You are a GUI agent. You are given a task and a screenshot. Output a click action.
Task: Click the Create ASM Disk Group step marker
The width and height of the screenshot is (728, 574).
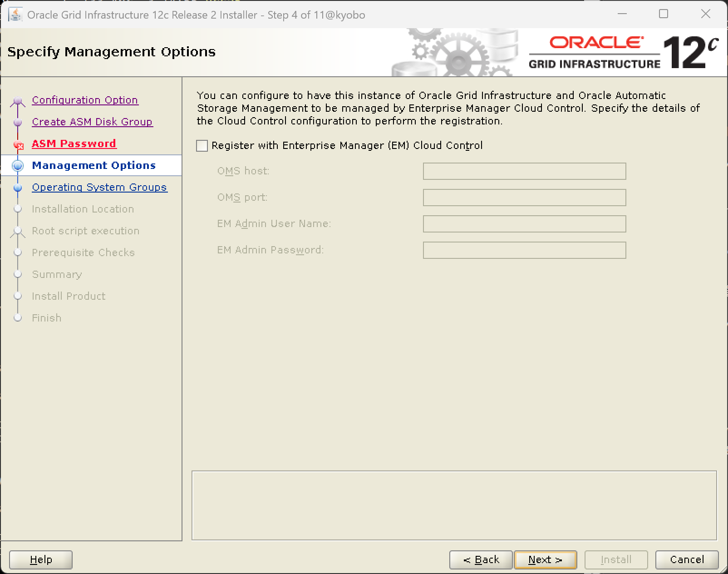click(18, 122)
